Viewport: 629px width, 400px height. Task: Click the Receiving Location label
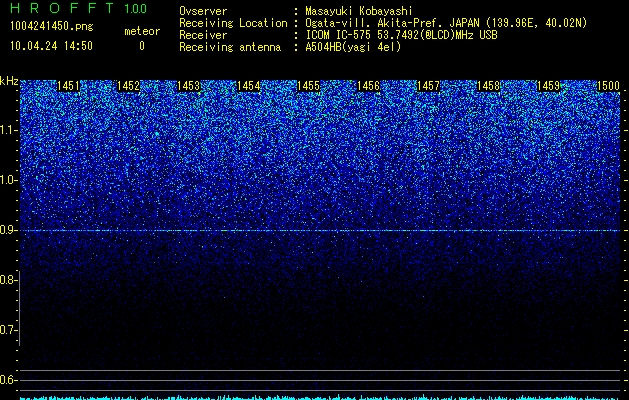pyautogui.click(x=233, y=23)
